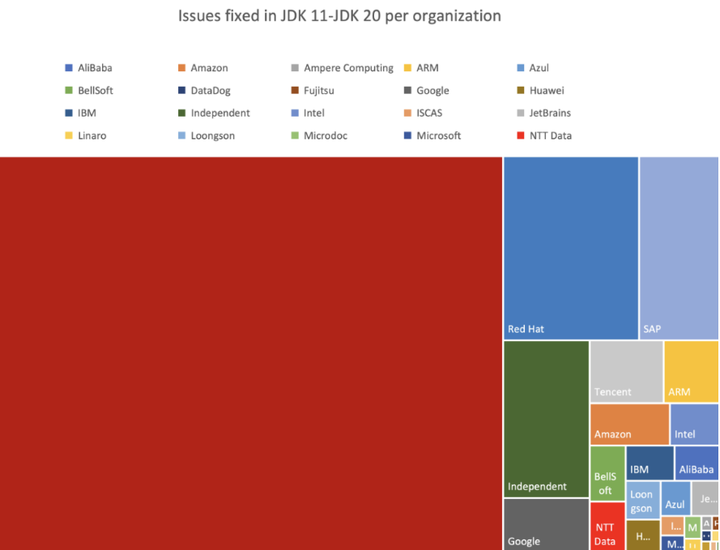Click the Azul treemap block
This screenshot has width=720, height=550.
click(675, 498)
